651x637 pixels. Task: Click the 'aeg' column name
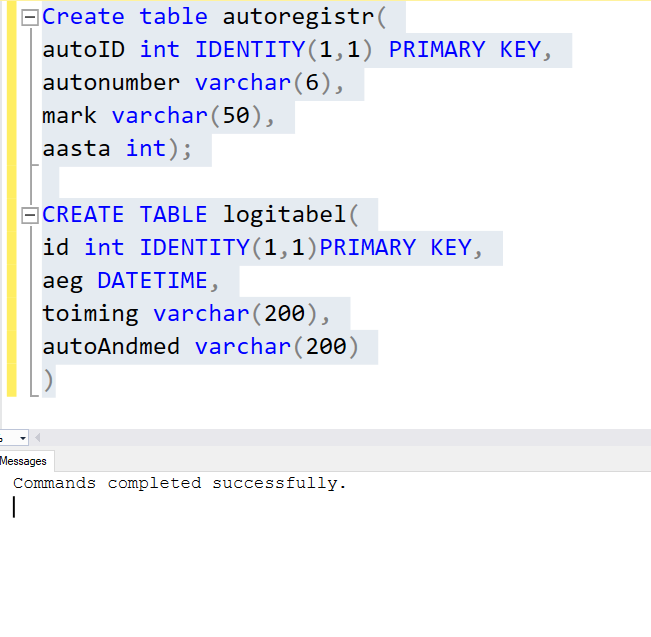point(63,281)
